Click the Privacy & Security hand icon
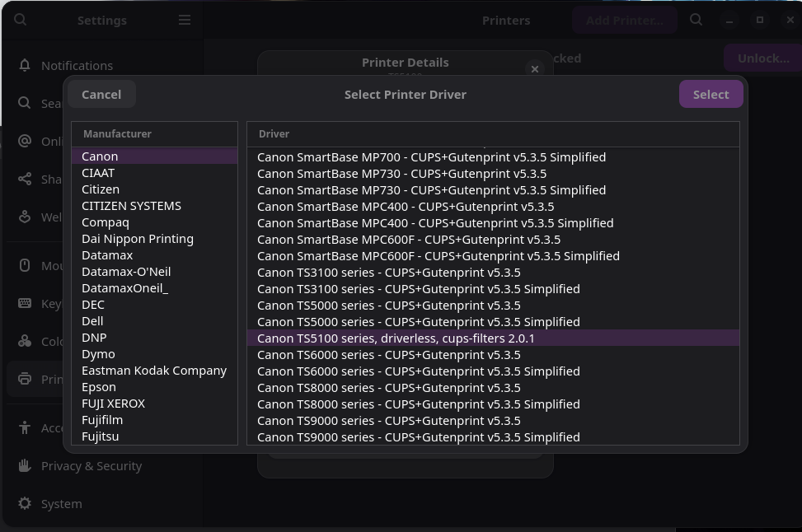This screenshot has height=532, width=802. (25, 465)
